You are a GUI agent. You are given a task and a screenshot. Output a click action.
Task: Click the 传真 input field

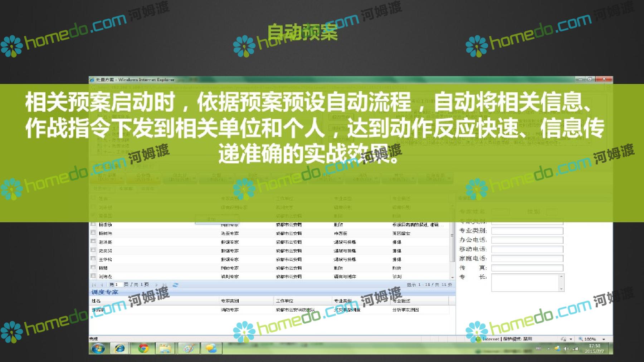coord(527,268)
